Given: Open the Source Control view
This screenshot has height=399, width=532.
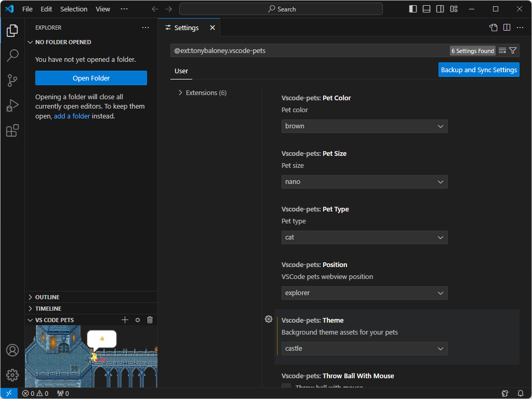Looking at the screenshot, I should click(12, 81).
